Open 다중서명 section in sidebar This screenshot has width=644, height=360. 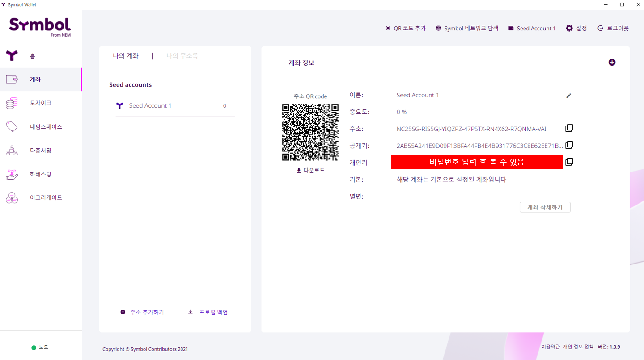click(x=41, y=151)
